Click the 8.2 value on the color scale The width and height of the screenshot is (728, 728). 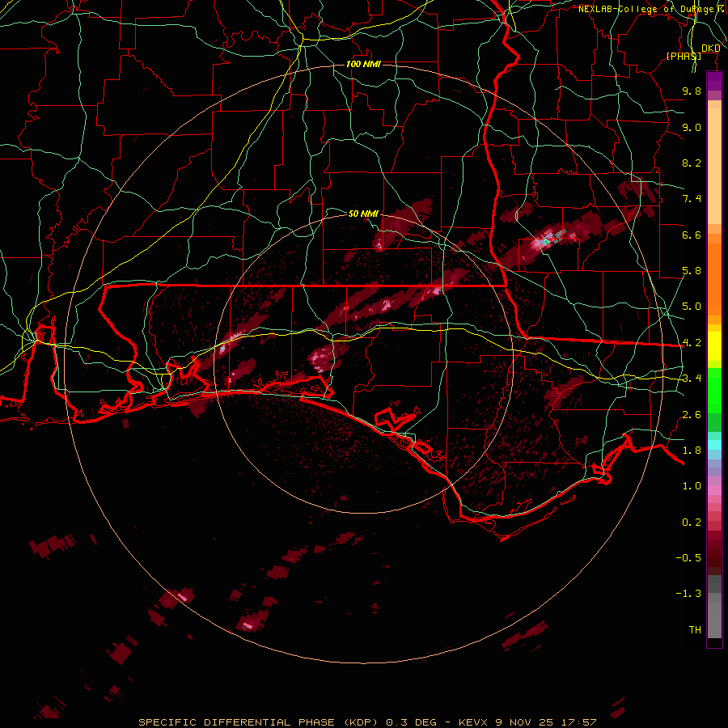click(692, 163)
